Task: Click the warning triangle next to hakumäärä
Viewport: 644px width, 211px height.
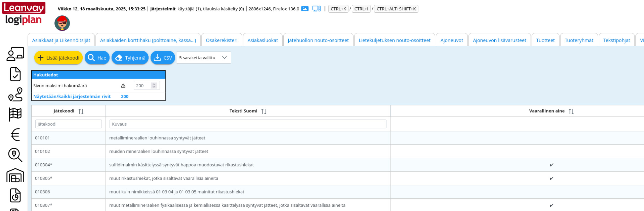Action: click(123, 86)
